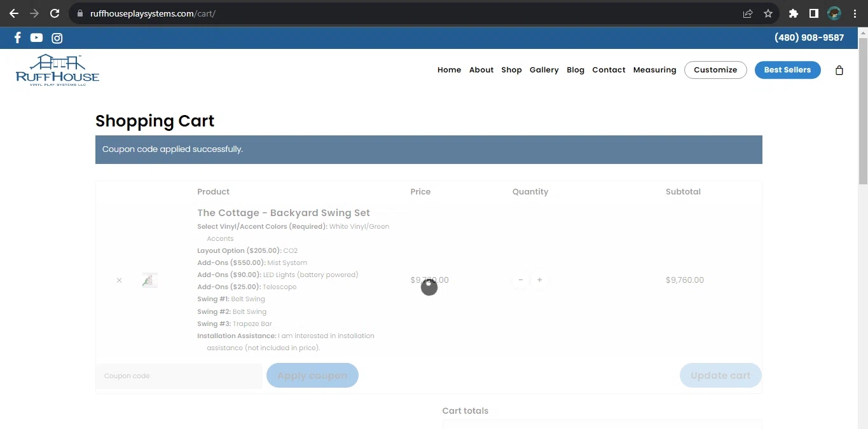The height and width of the screenshot is (429, 868).
Task: Click the browser address bar URL
Action: click(x=153, y=13)
